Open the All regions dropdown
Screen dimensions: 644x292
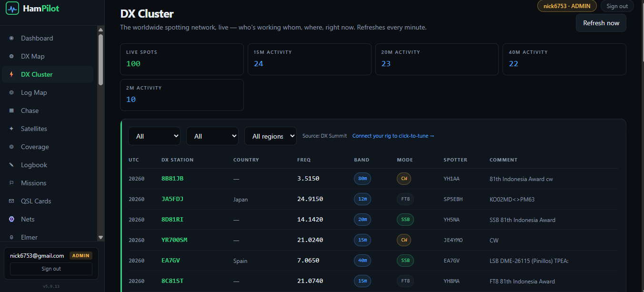tap(271, 136)
